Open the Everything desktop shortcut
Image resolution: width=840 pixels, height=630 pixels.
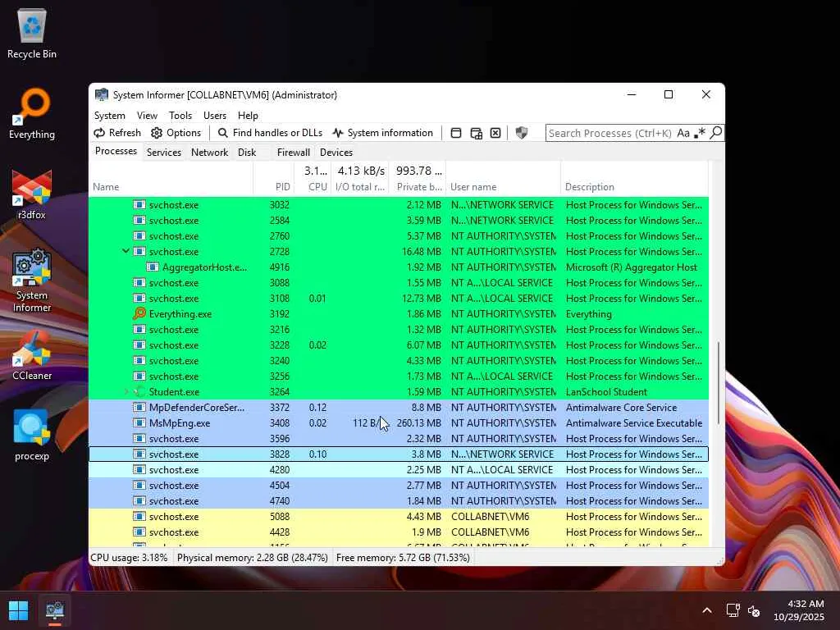32,113
